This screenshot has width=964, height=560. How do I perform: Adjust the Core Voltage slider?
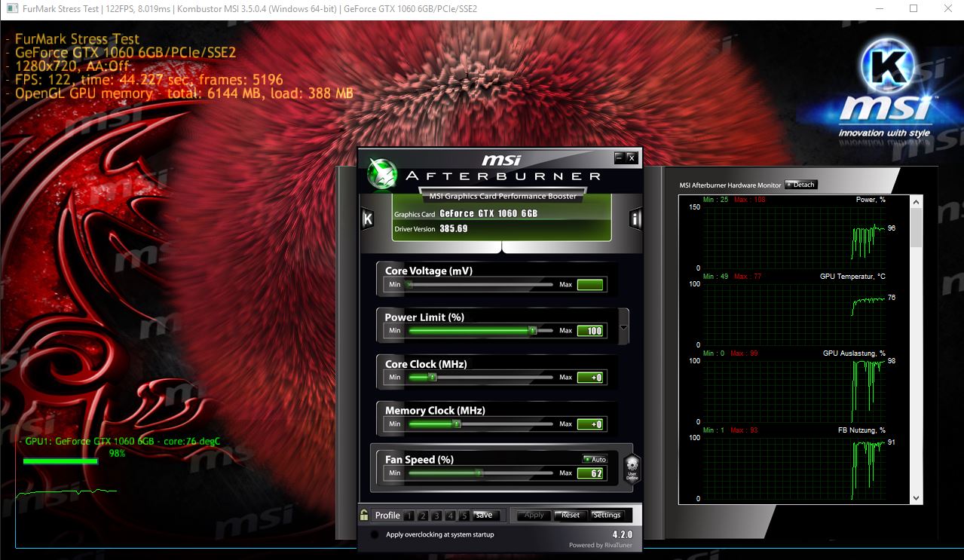pos(480,285)
